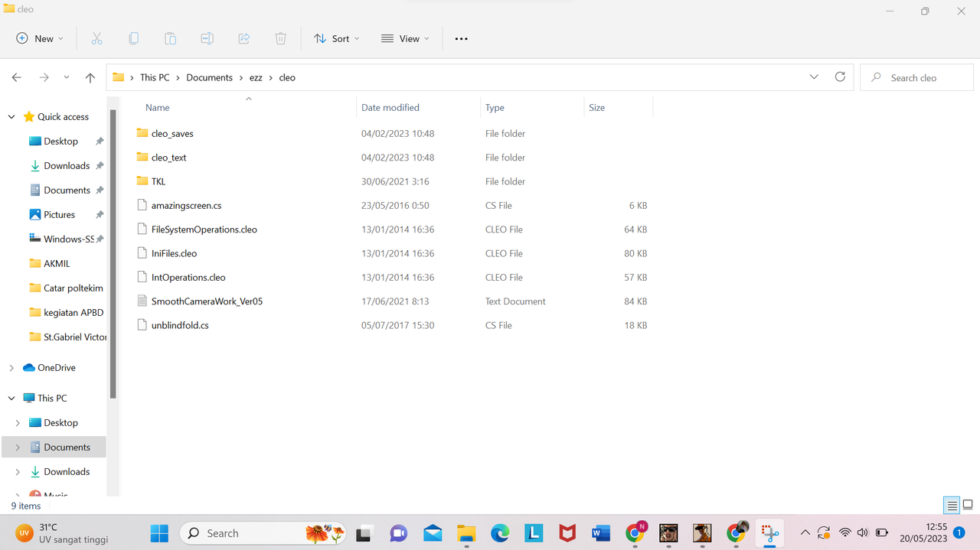980x550 pixels.
Task: Expand Documents under This PC
Action: [18, 447]
